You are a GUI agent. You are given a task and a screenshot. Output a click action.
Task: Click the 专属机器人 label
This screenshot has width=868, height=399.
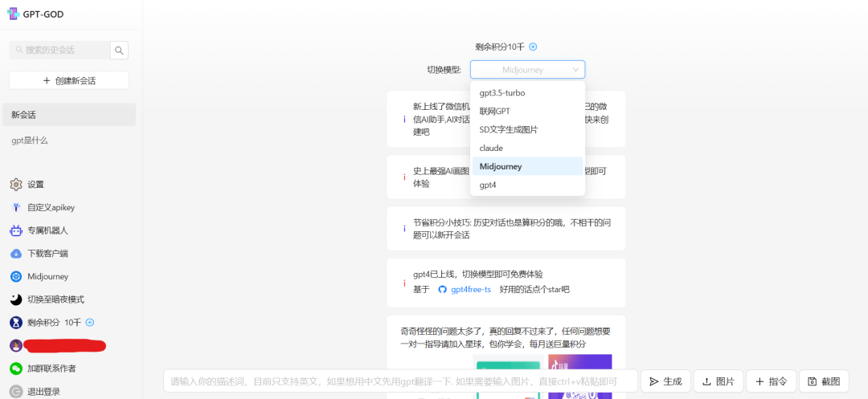[48, 230]
